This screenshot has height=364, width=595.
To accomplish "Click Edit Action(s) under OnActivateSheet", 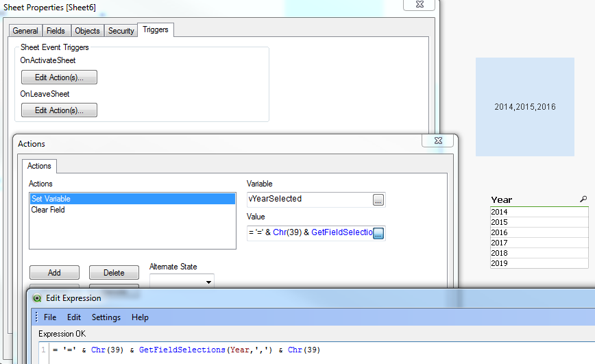I will 59,77.
